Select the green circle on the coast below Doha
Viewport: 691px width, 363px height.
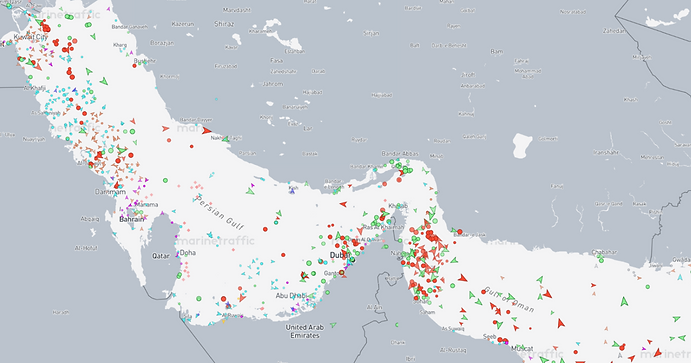179,275
